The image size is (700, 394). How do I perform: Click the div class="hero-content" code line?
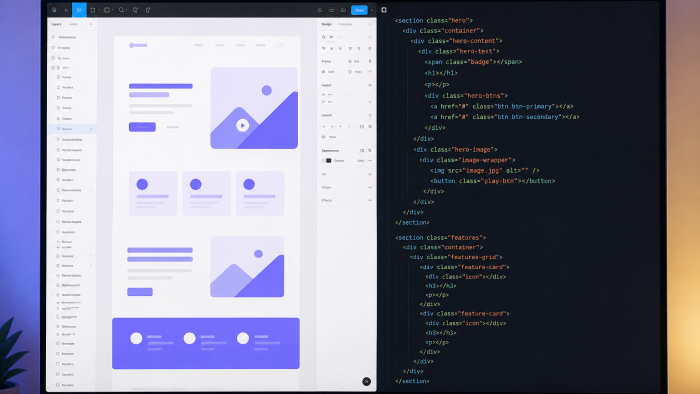coord(456,41)
